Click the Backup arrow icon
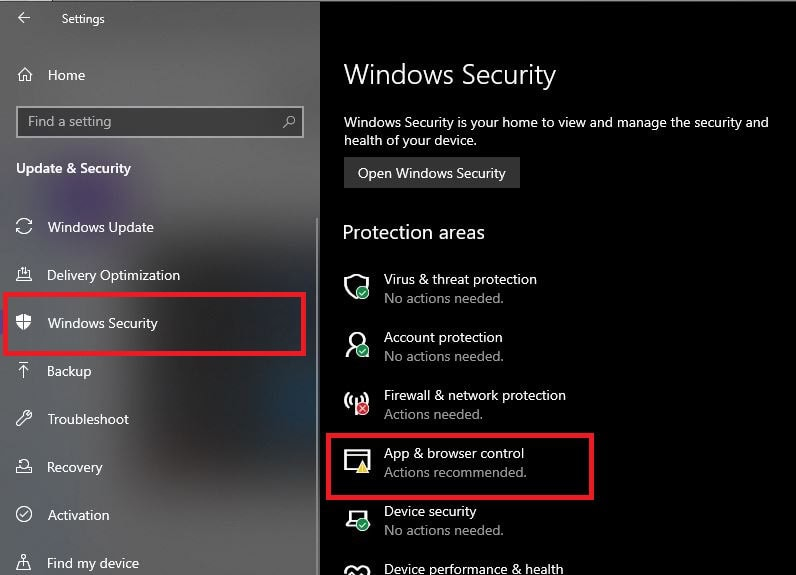 tap(25, 371)
